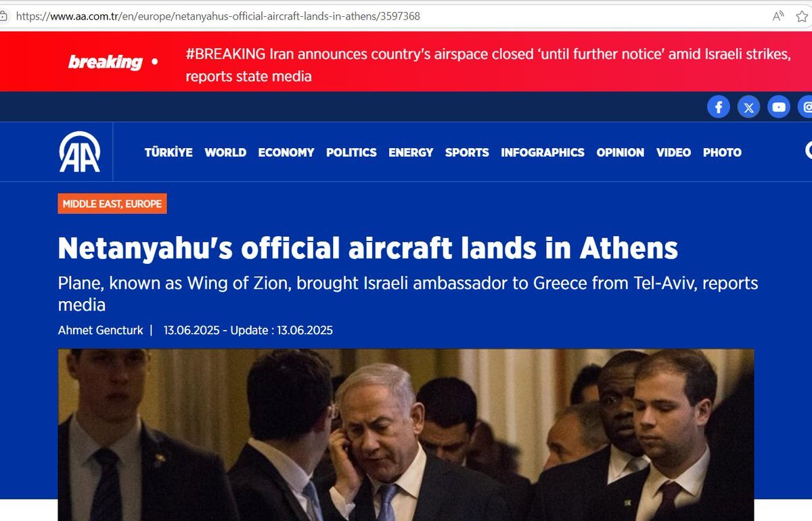Open the Instagram icon at right edge
Screen dimensions: 812x521
coord(806,107)
